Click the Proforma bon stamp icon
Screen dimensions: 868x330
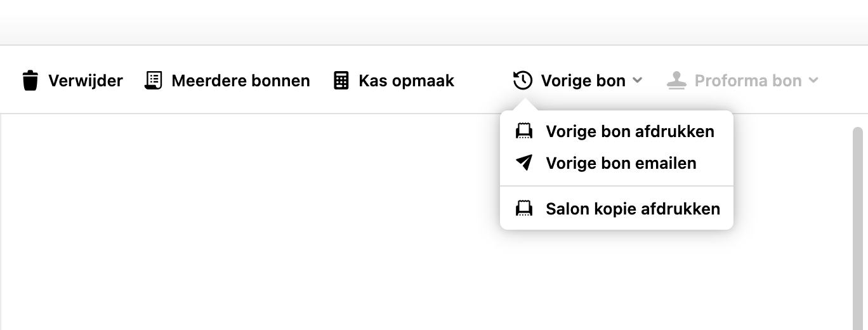click(x=676, y=81)
